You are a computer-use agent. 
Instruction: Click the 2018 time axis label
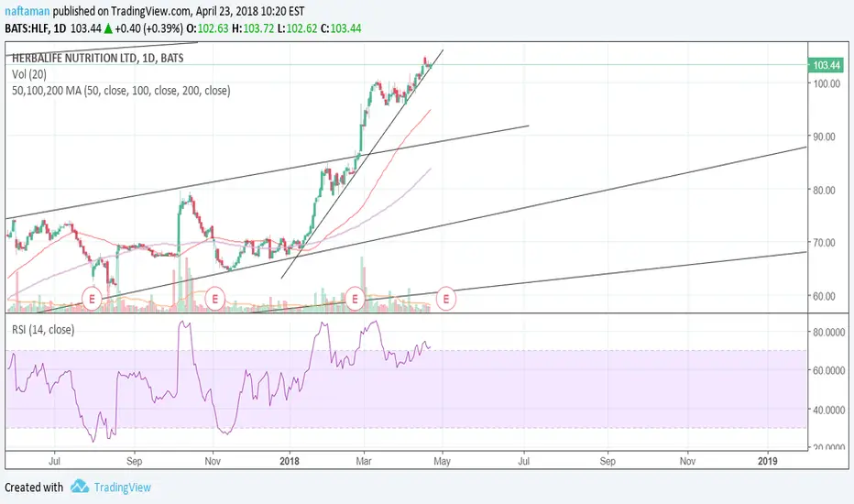290,461
